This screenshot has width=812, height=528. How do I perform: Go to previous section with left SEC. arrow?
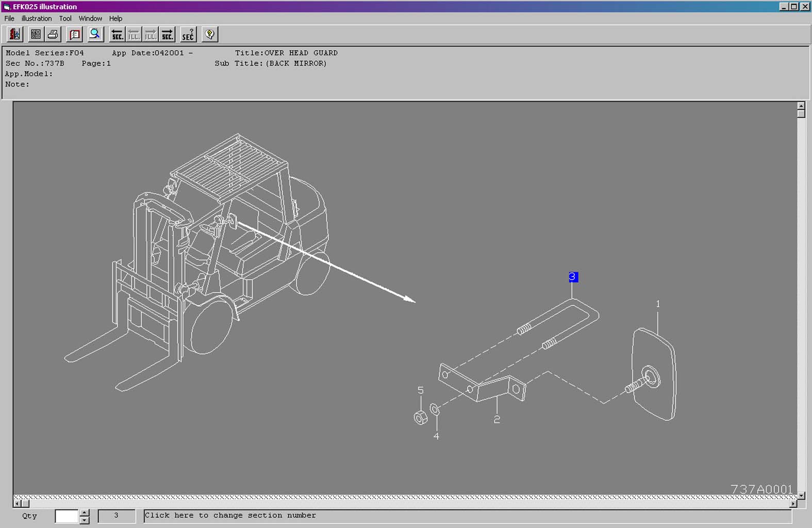tap(117, 35)
